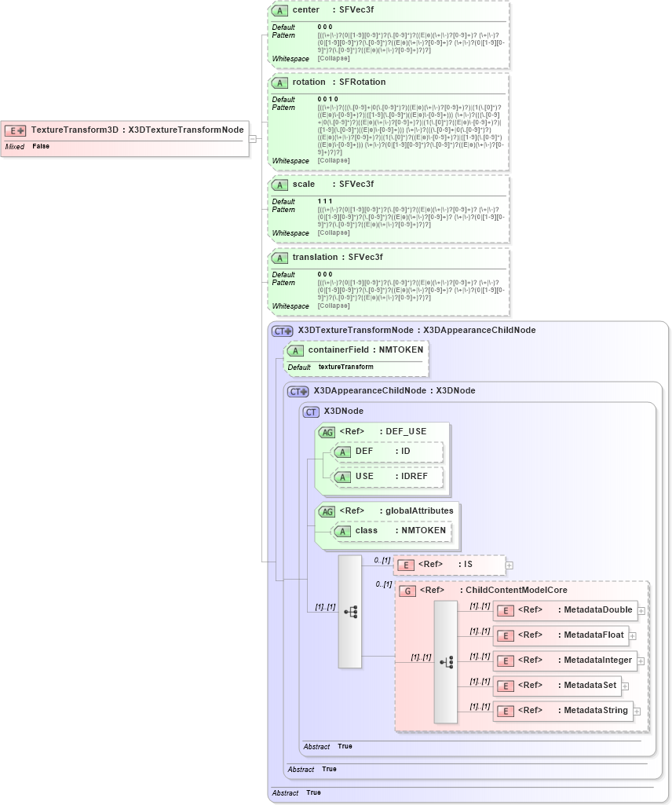Click the CT+ icon of X3DAppearanceChildNode

point(298,392)
